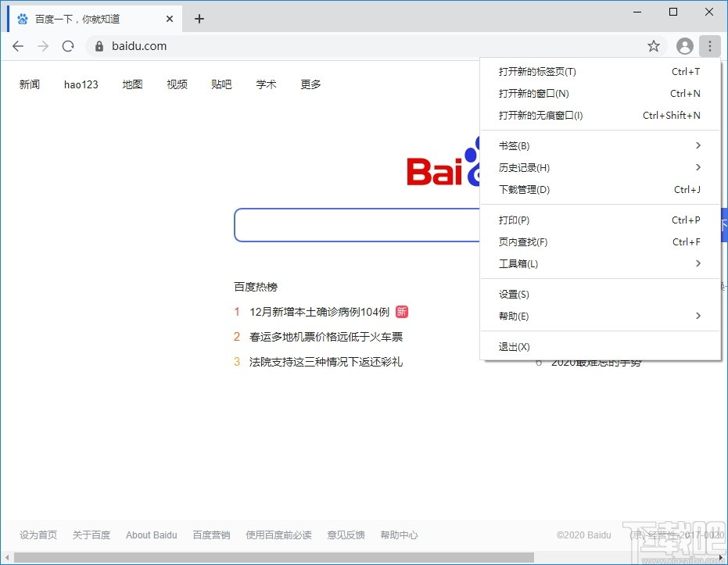Click the 设为首页 link
The height and width of the screenshot is (565, 728).
38,535
